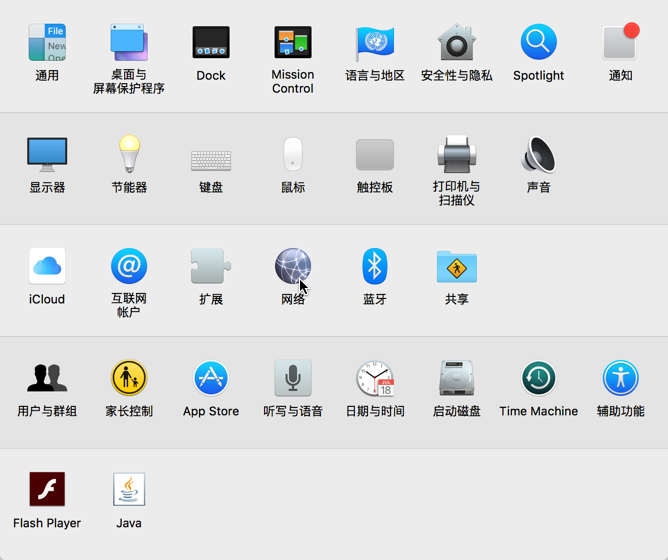Viewport: 668px width, 560px height.
Task: Open Mission Control preferences
Action: pos(293,42)
